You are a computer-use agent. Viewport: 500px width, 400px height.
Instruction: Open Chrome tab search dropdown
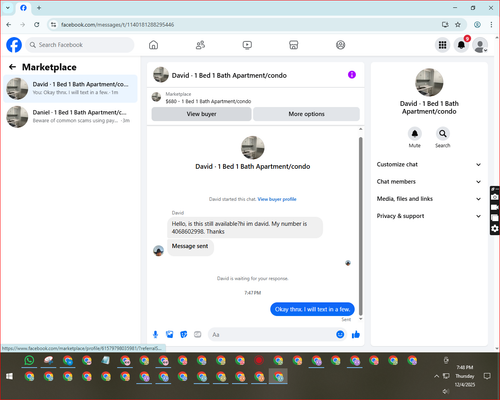pyautogui.click(x=8, y=8)
